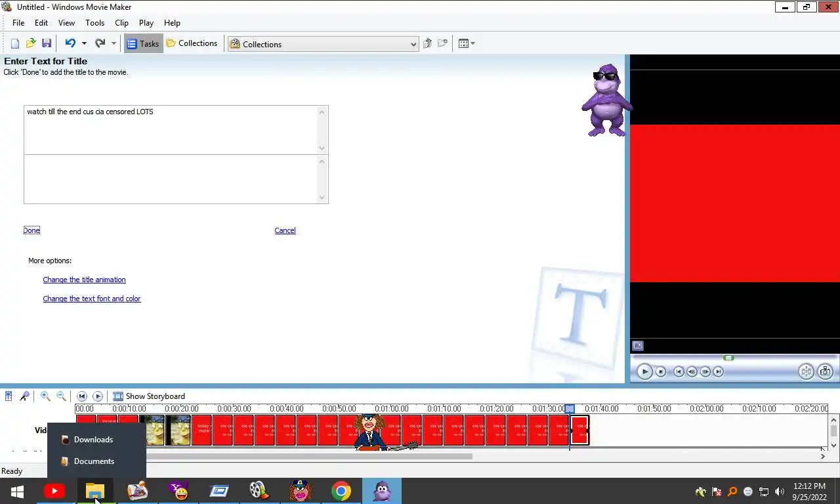Zoom out on the timeline
The height and width of the screenshot is (504, 840).
(x=61, y=396)
